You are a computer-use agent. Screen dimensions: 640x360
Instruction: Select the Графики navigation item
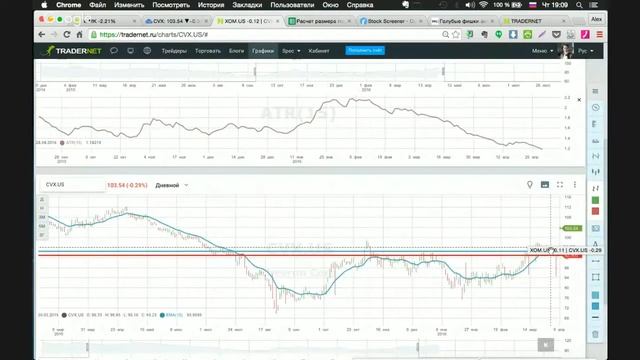click(x=263, y=51)
